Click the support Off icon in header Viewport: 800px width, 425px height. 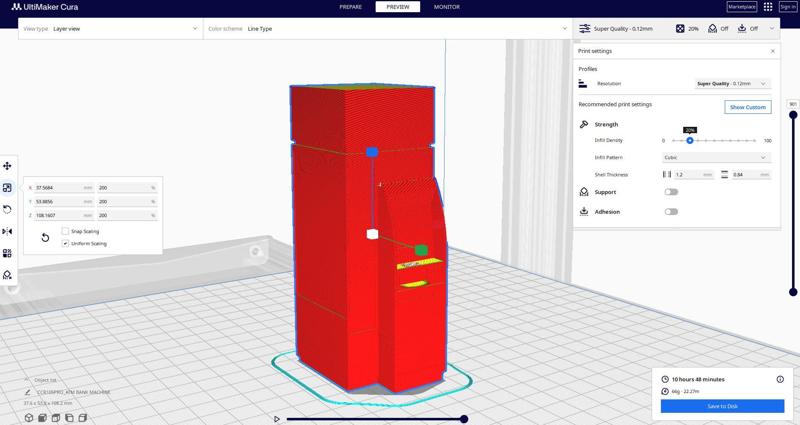[712, 29]
